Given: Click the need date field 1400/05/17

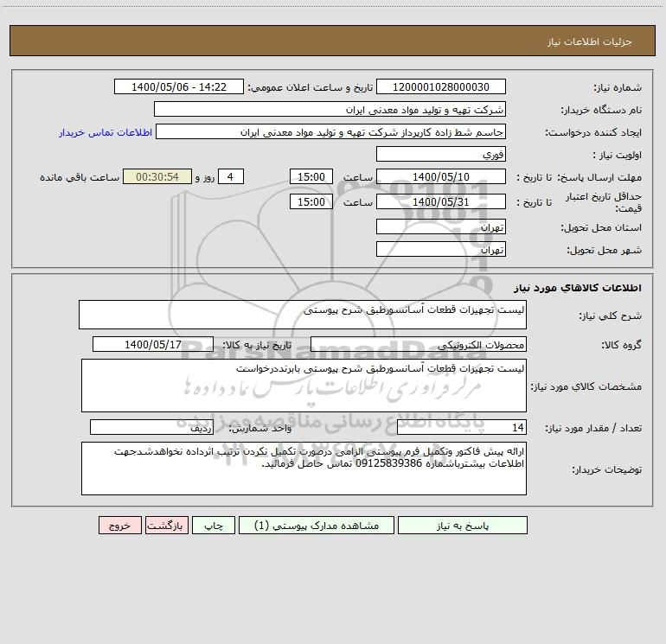Looking at the screenshot, I should pos(153,344).
